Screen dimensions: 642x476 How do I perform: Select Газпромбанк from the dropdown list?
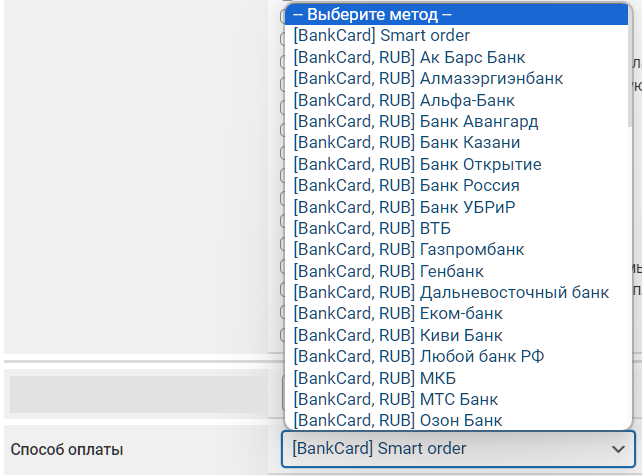click(408, 249)
